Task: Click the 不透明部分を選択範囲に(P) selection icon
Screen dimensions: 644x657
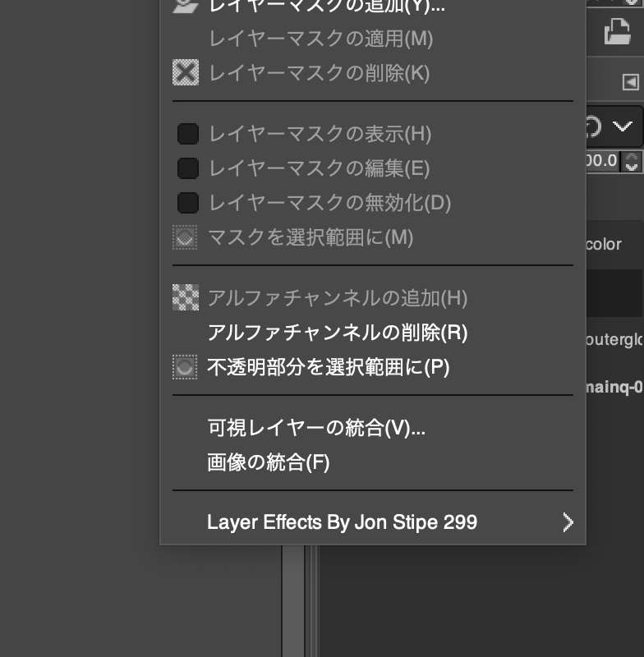Action: 185,367
